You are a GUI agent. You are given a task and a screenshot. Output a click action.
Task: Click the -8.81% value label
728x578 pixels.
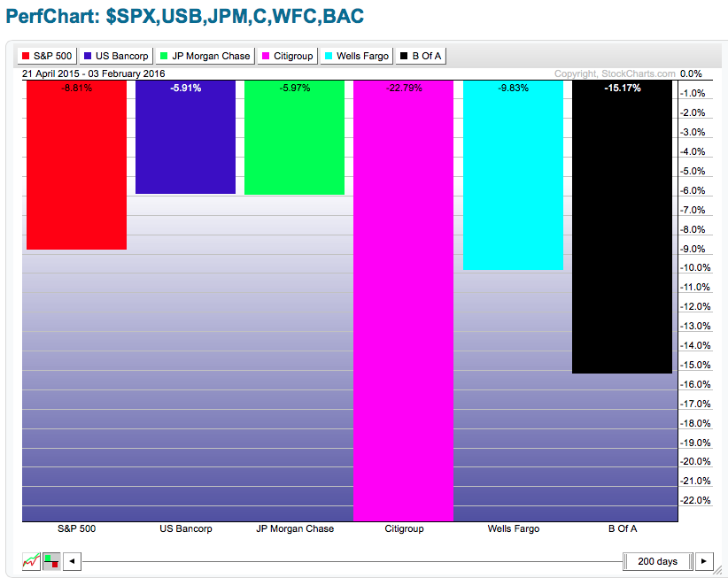(76, 89)
